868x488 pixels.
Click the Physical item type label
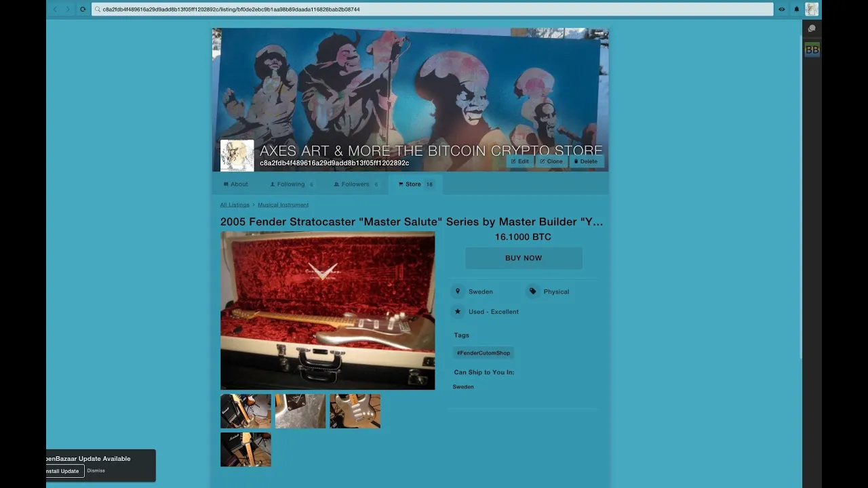556,291
